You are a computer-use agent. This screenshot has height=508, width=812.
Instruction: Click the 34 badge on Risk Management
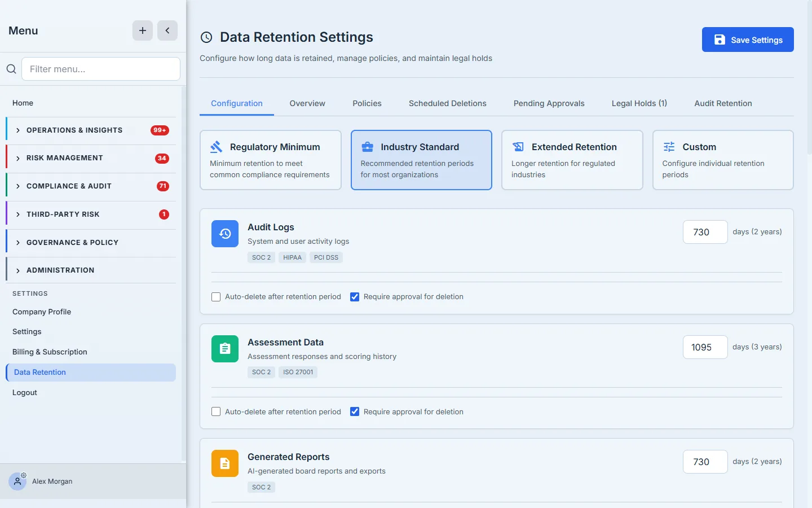(x=162, y=158)
